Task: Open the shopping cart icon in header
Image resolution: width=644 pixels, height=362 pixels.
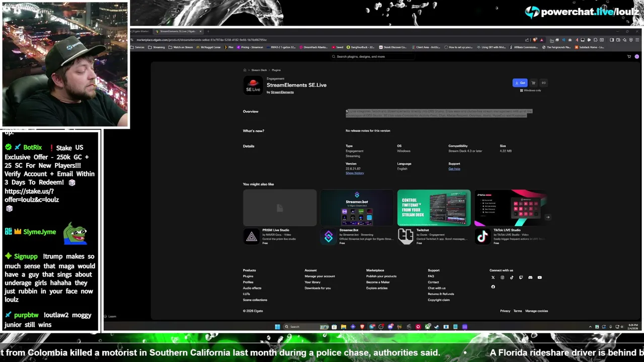Action: (x=629, y=57)
